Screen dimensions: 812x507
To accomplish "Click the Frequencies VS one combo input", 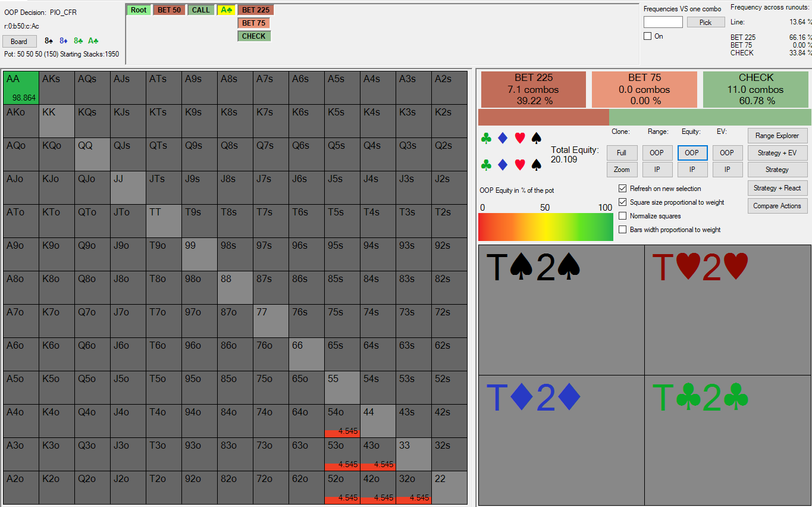I will tap(663, 22).
